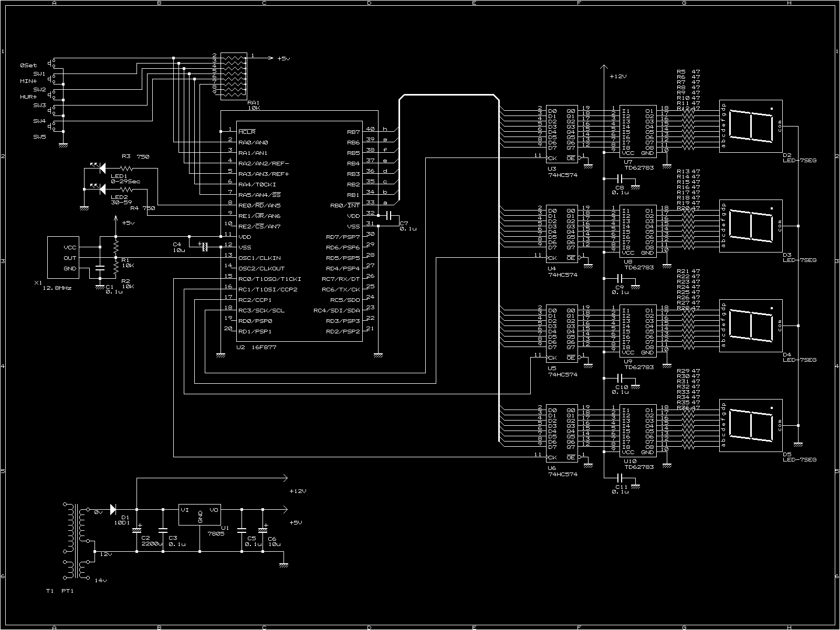Click capacitor C3 next to the regulator input
The width and height of the screenshot is (840, 630).
[x=163, y=530]
